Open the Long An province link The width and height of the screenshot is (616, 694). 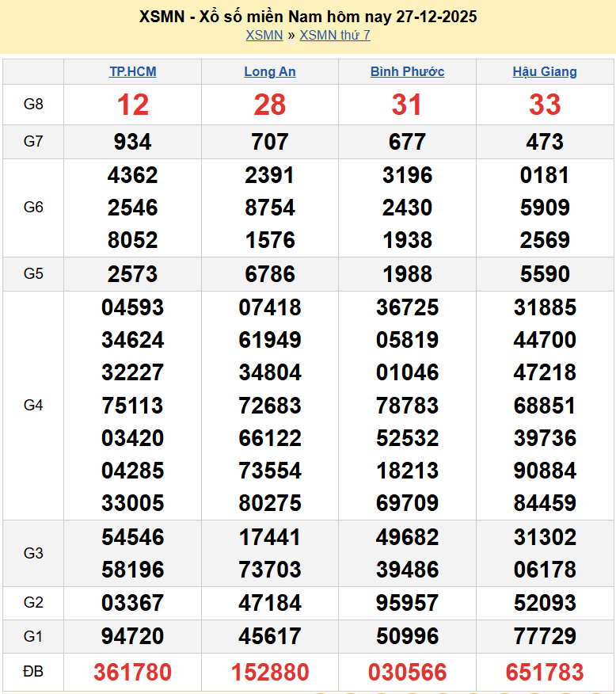[x=270, y=71]
